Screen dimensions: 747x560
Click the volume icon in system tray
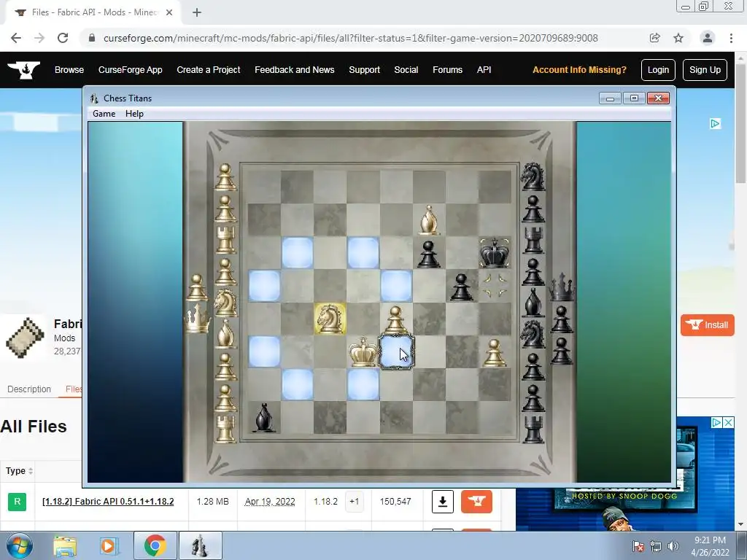[673, 546]
